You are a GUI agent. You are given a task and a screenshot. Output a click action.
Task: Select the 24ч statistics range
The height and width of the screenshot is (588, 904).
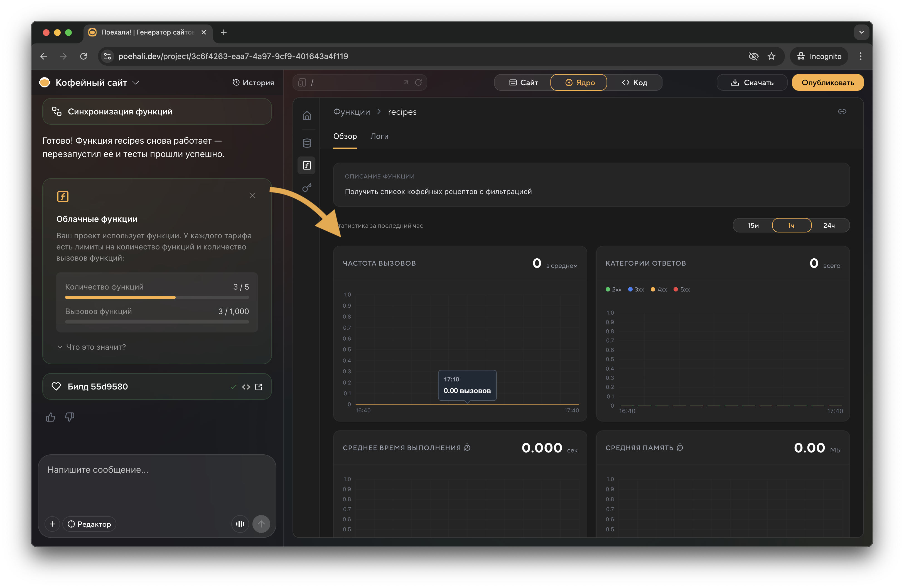point(829,225)
